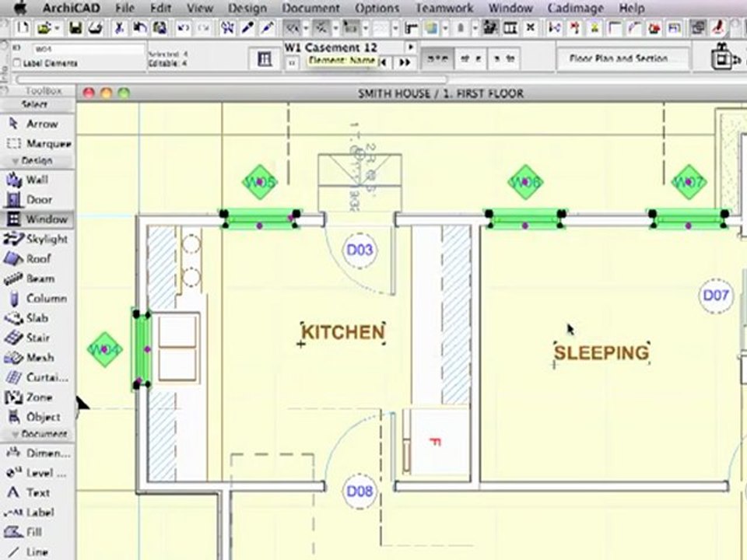
Task: Open the File menu
Action: 124,8
